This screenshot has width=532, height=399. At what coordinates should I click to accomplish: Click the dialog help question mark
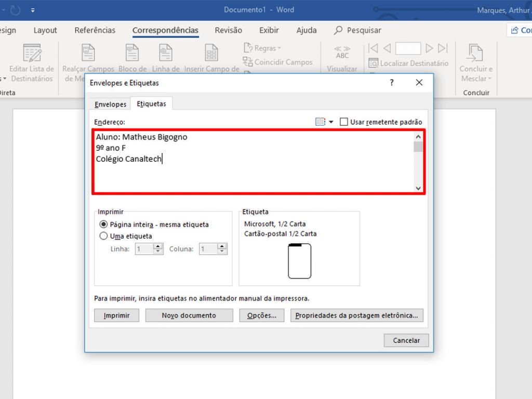[392, 83]
